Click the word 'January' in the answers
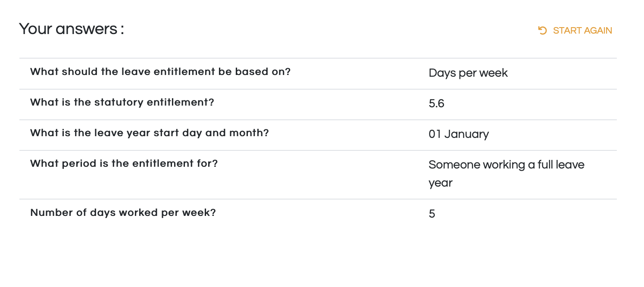This screenshot has height=287, width=644. [x=467, y=134]
